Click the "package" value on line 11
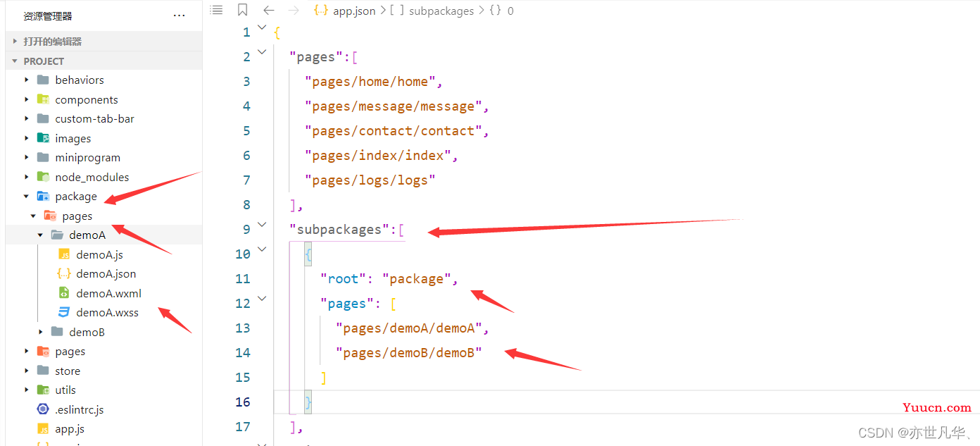 [x=417, y=279]
